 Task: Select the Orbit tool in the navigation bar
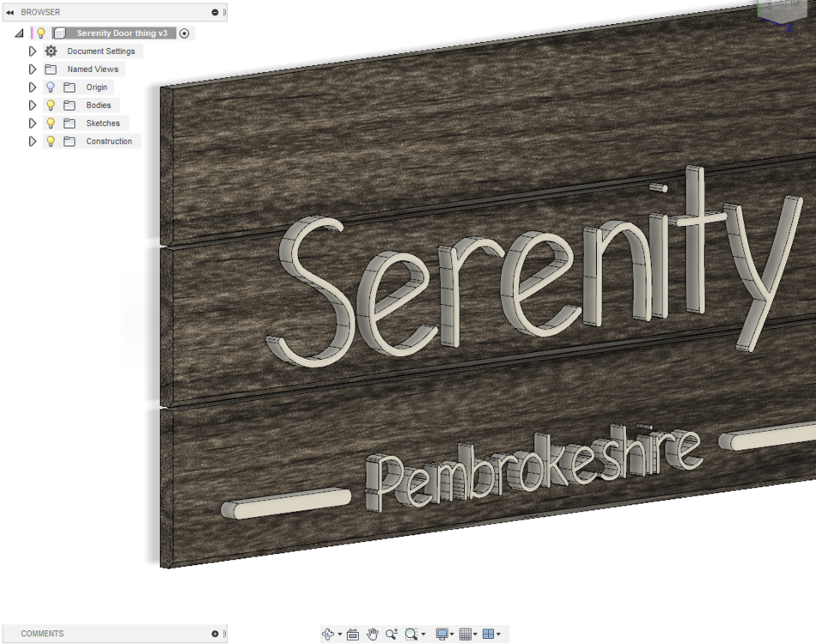(329, 634)
